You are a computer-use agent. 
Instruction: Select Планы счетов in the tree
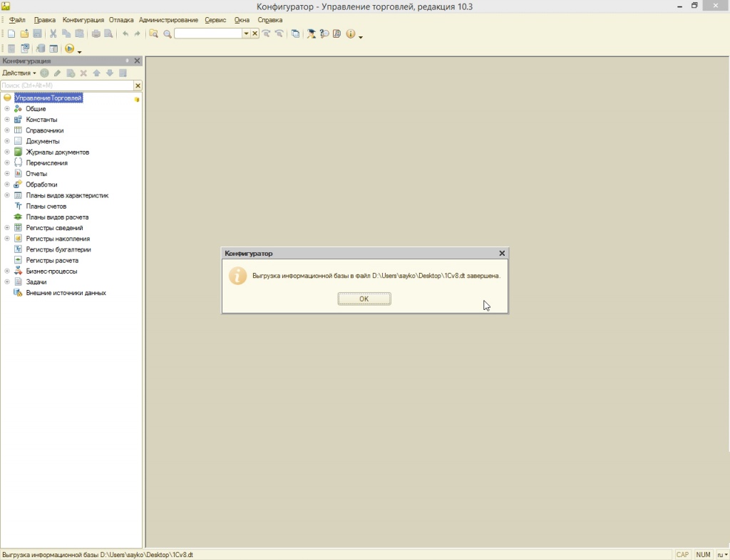[x=46, y=206]
